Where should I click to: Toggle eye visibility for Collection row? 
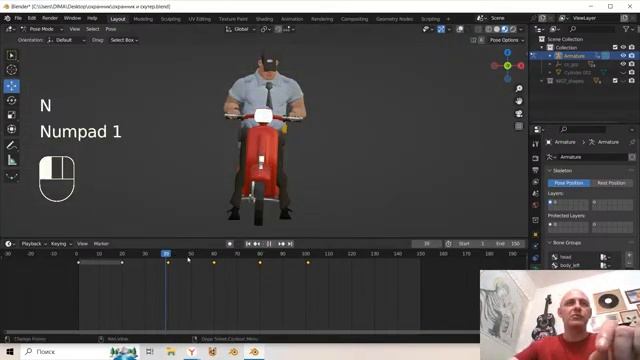pyautogui.click(x=623, y=47)
